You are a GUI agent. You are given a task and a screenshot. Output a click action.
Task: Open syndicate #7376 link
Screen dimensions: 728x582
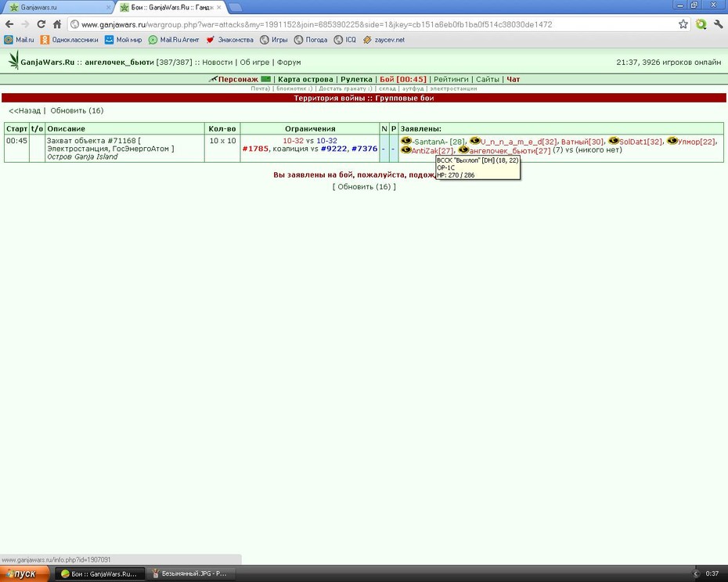(x=365, y=149)
